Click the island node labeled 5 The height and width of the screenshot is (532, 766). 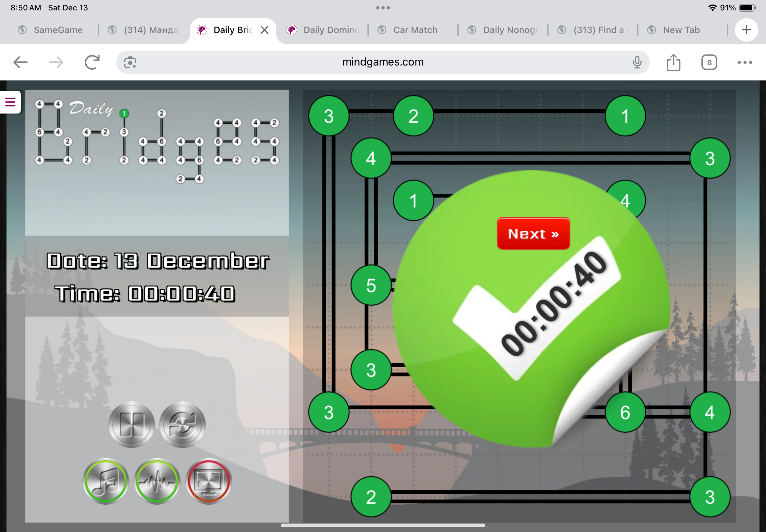[371, 285]
